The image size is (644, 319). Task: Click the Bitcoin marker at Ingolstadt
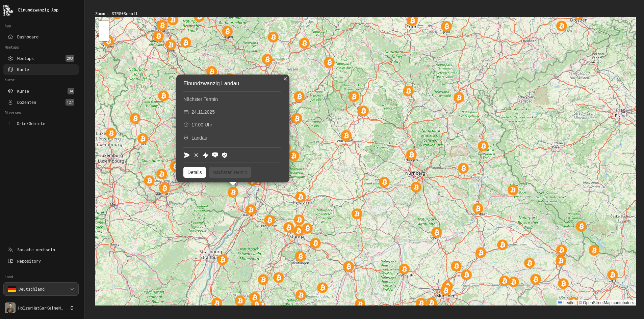point(436,232)
